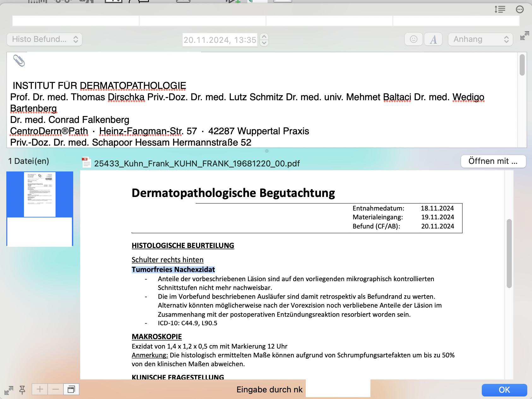Click the field beside Eingabe durch nk
Screen dimensions: 532x399
[338, 389]
